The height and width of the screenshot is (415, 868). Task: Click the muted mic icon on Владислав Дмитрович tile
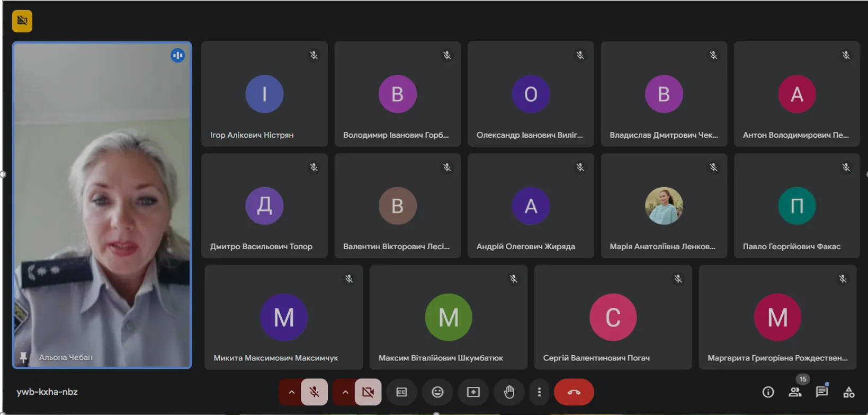[x=714, y=55]
